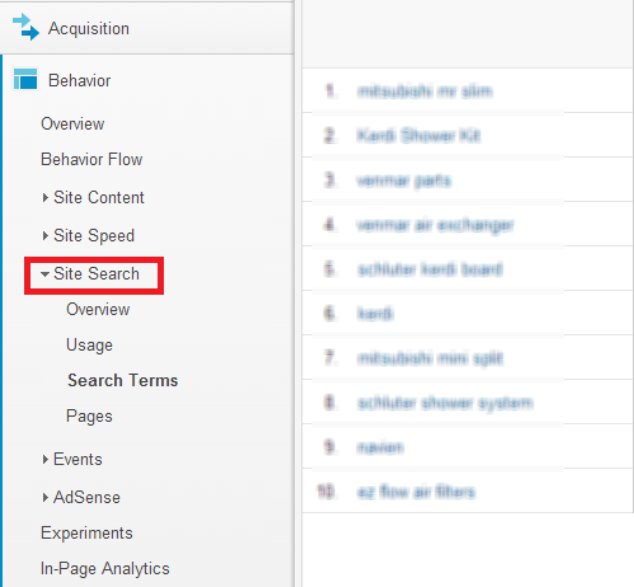Image resolution: width=634 pixels, height=587 pixels.
Task: Expand the Site Content triangle
Action: point(45,197)
